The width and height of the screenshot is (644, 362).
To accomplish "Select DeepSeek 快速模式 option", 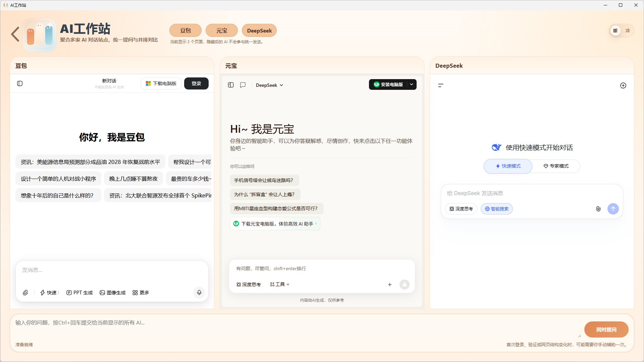I will click(x=508, y=166).
